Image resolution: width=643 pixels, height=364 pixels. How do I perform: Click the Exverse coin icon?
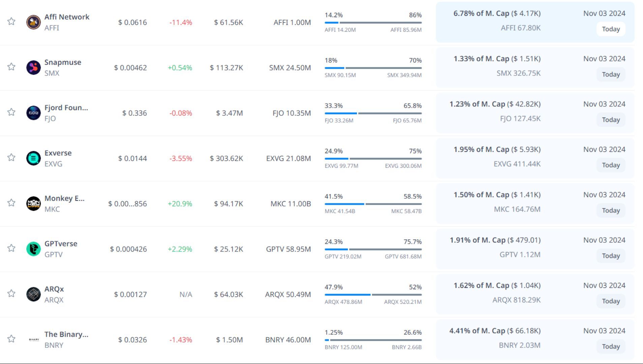[x=33, y=158]
